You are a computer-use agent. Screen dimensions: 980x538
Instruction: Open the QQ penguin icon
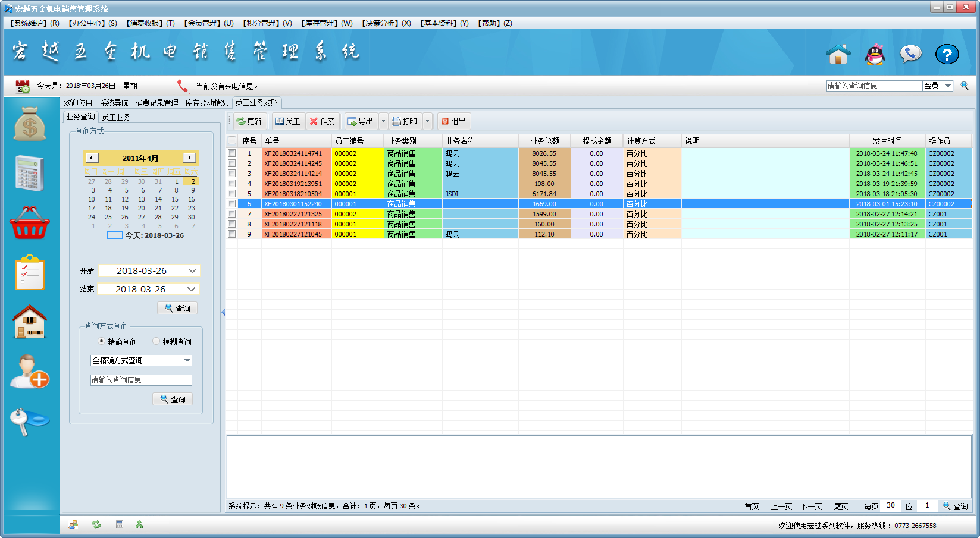874,54
